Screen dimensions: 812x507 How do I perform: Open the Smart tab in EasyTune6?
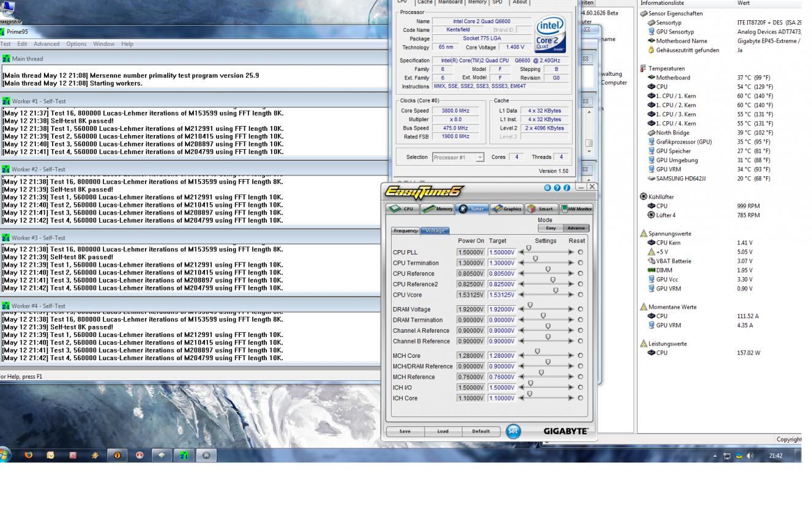[x=541, y=209]
